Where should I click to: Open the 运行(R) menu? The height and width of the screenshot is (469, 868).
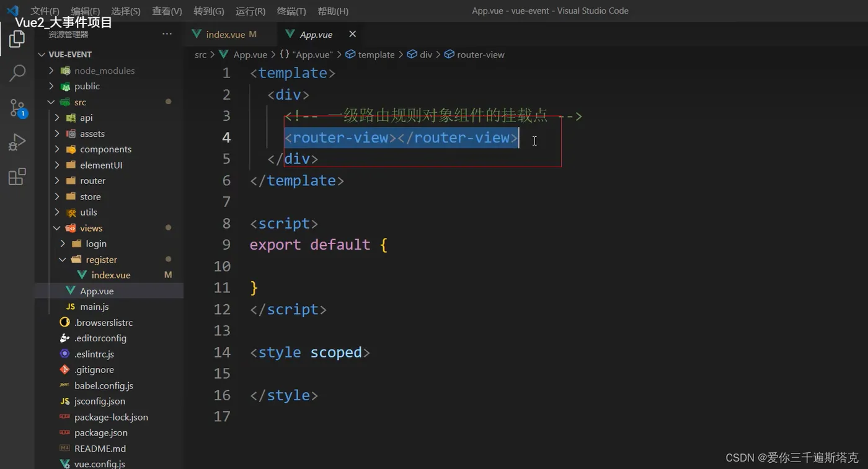(x=250, y=11)
